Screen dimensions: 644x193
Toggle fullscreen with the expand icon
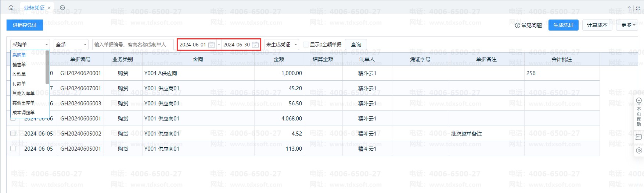[x=638, y=8]
